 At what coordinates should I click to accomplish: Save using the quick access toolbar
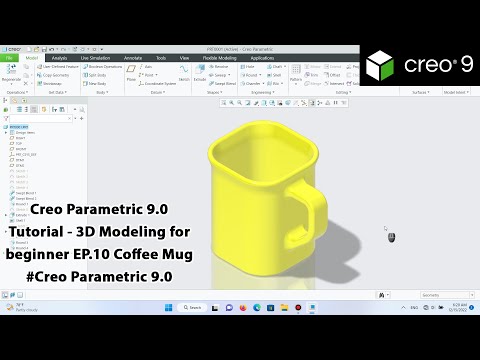pyautogui.click(x=44, y=49)
